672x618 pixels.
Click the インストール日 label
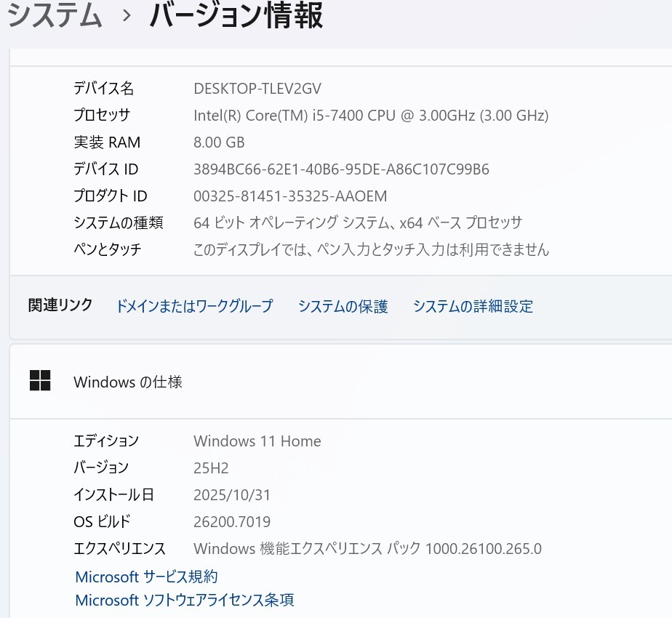click(113, 494)
